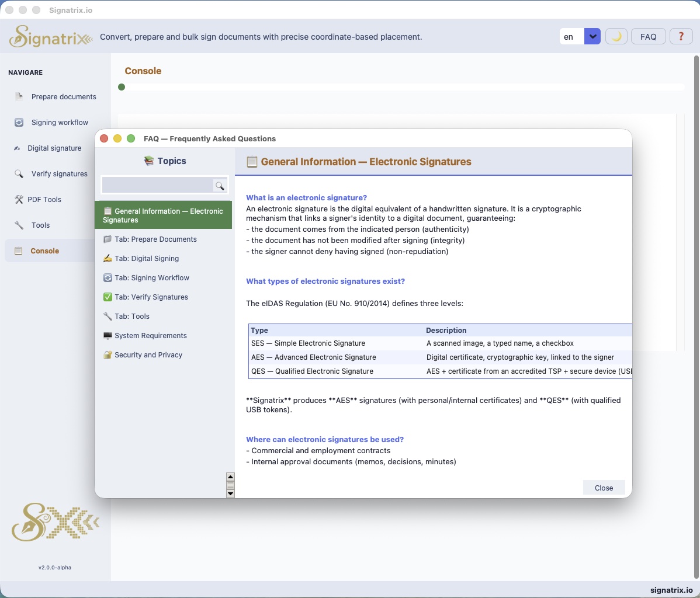Open the FAQ button in the header
Viewport: 700px width, 598px height.
coord(648,37)
